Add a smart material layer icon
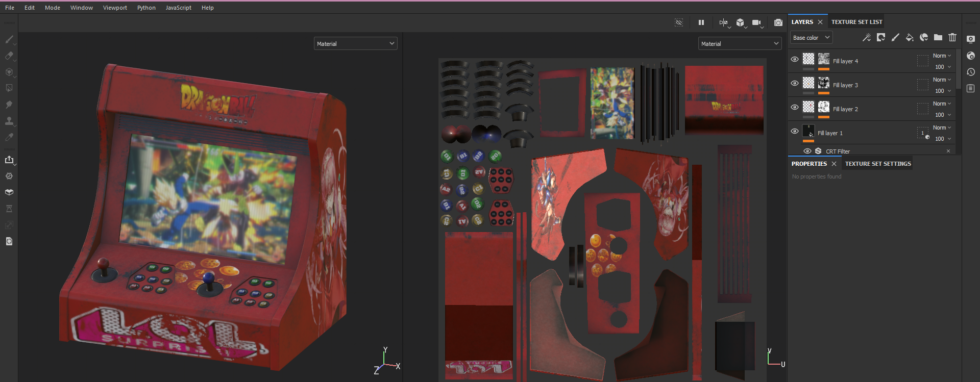 coord(924,37)
